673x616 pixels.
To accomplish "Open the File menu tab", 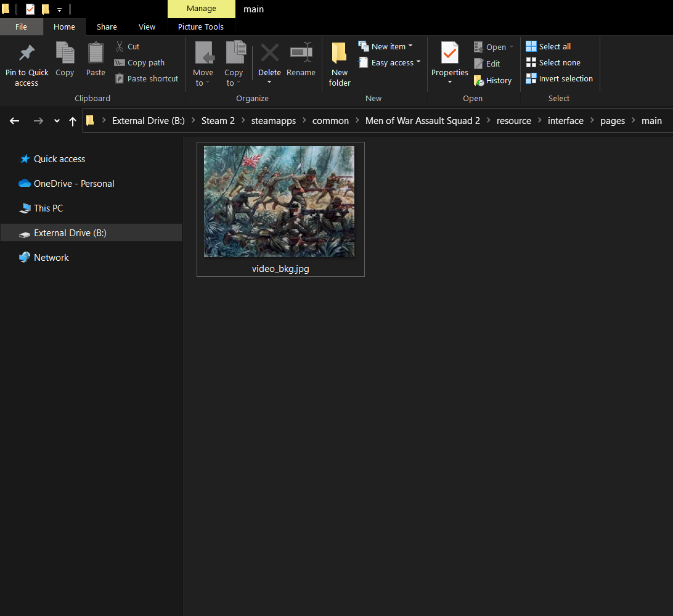I will [21, 27].
